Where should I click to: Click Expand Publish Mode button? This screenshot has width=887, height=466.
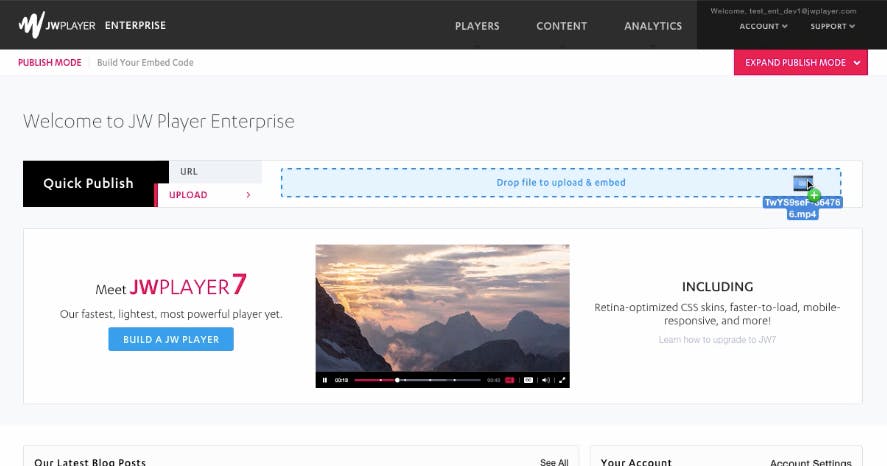(x=800, y=62)
